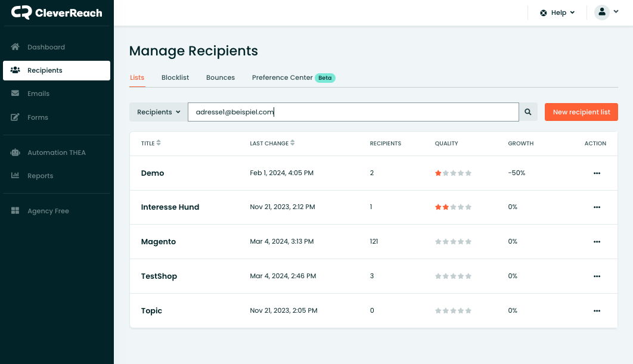Sort lists by Title column
Image resolution: width=633 pixels, height=364 pixels.
click(151, 144)
